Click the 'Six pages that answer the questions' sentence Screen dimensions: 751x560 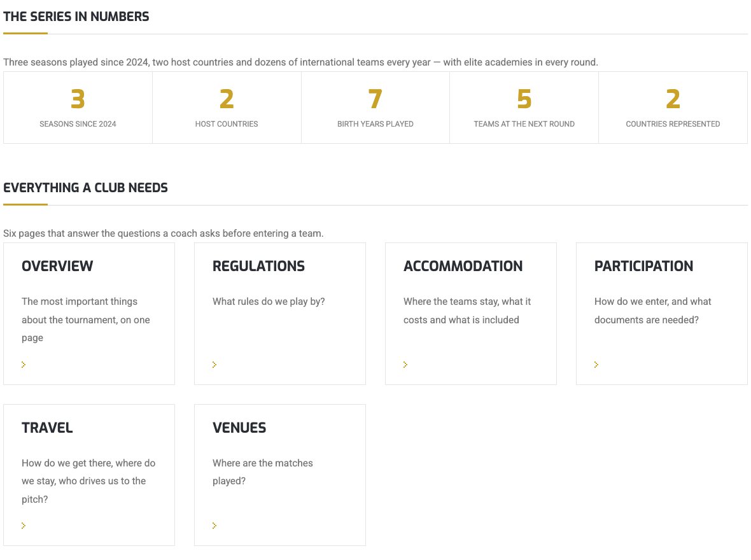click(164, 234)
